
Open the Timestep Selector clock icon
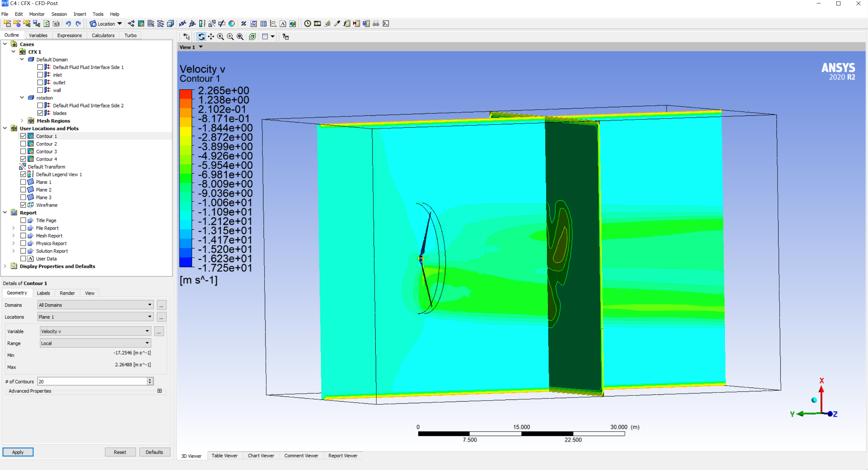click(308, 23)
